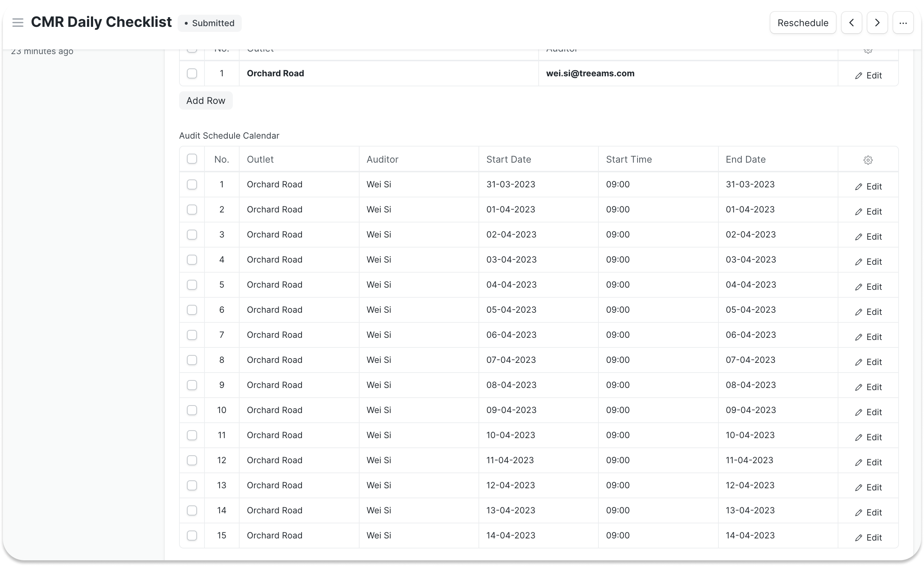Click the CMR Daily Checklist title
Image resolution: width=924 pixels, height=566 pixels.
point(101,22)
